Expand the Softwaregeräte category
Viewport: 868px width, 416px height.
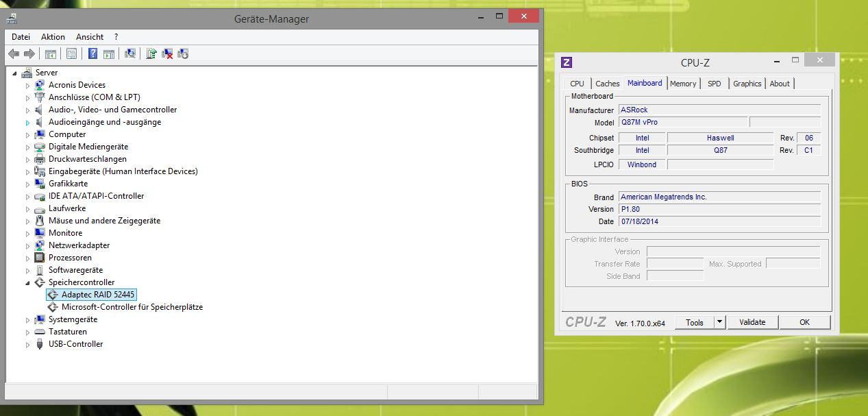(x=27, y=270)
